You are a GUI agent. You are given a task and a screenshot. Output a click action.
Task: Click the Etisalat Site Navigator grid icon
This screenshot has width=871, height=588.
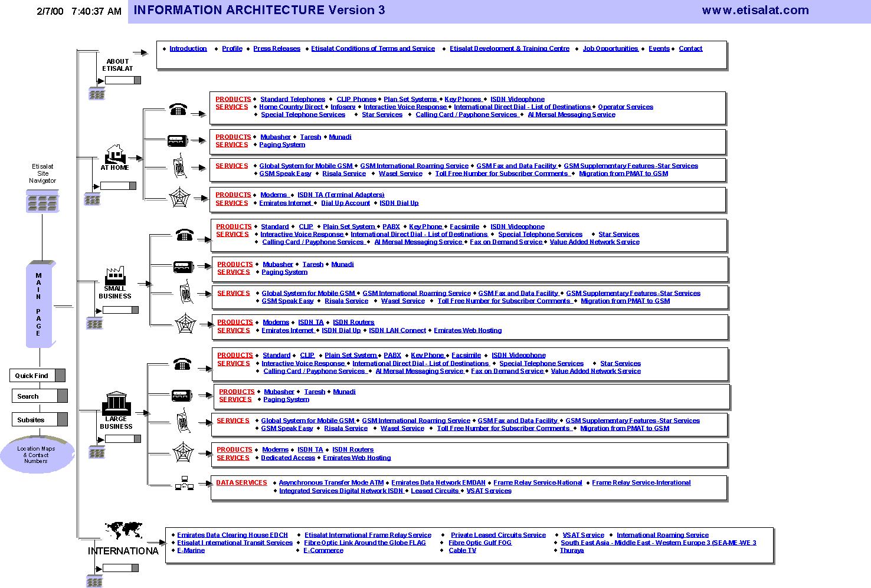(x=42, y=201)
